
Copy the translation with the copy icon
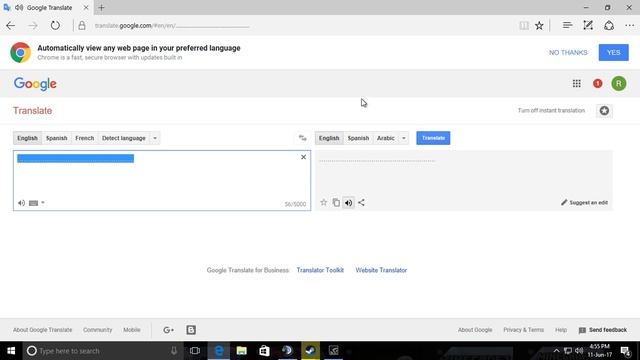[x=336, y=202]
